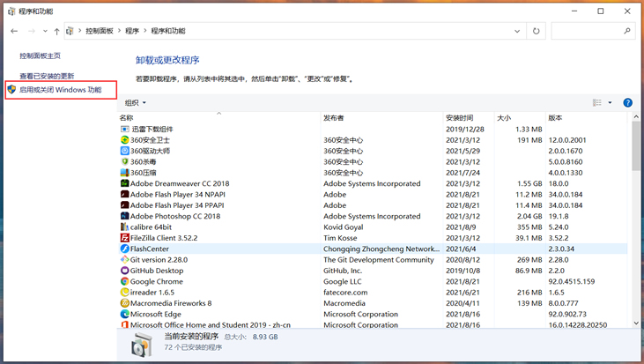The height and width of the screenshot is (364, 644).
Task: Click the Google Chrome icon
Action: (x=125, y=281)
